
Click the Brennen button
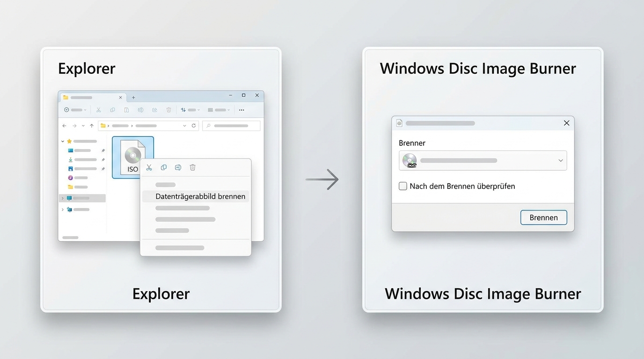point(543,217)
